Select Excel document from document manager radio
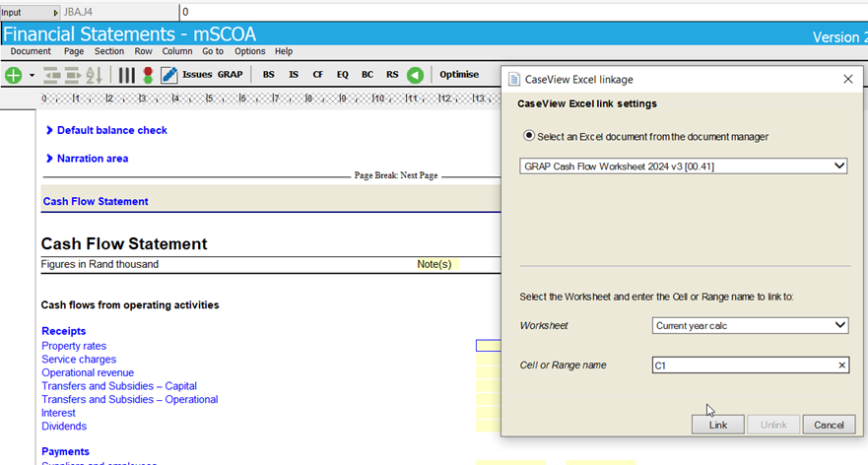 [x=529, y=136]
